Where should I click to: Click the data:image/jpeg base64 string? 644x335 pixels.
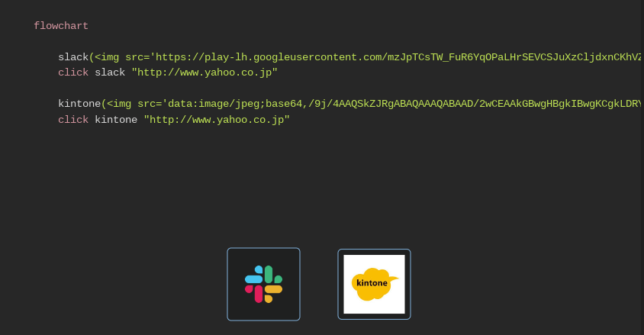pos(404,104)
